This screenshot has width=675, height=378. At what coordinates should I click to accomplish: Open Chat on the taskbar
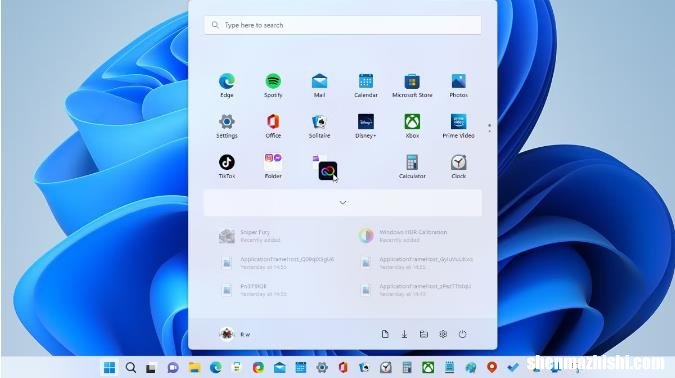(173, 368)
